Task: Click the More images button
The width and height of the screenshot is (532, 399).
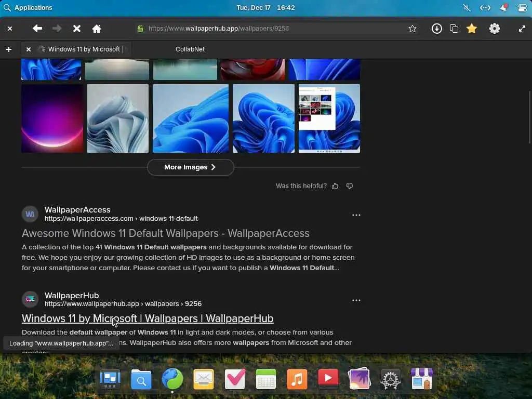Action: pyautogui.click(x=190, y=167)
